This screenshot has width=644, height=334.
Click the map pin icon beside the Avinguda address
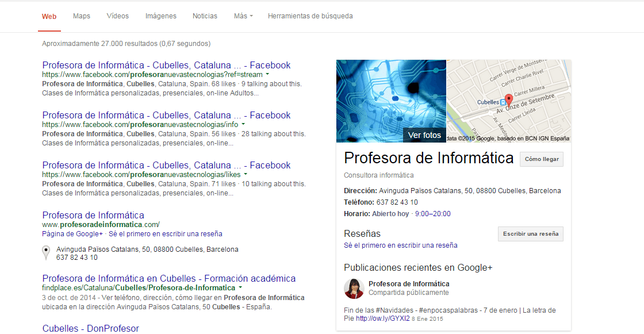46,253
